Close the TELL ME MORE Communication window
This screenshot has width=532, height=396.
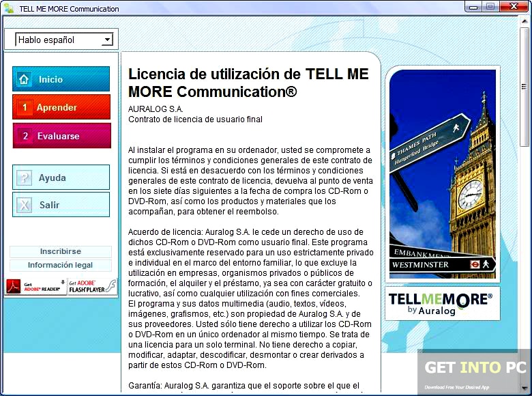[515, 6]
